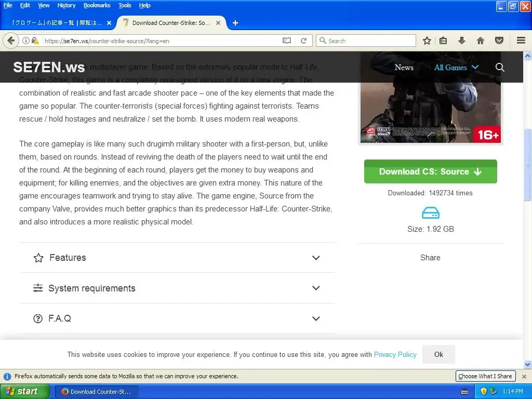The height and width of the screenshot is (399, 532).
Task: Click the page vertical scrollbar thumb
Action: tap(527, 165)
